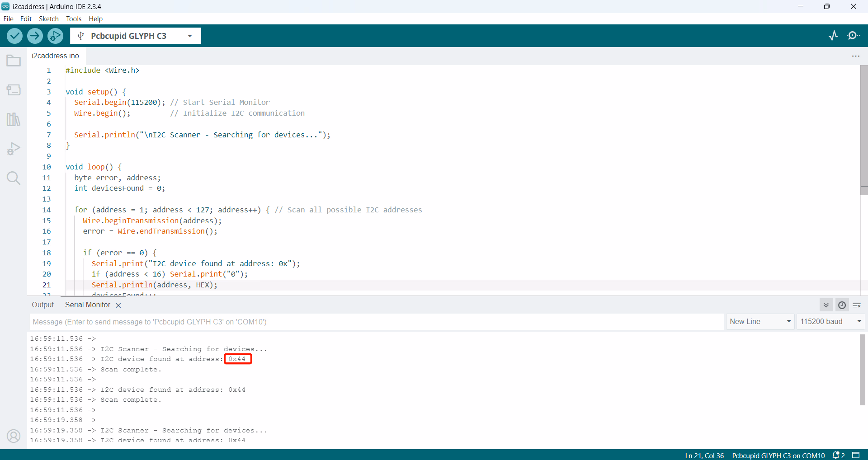Open the Library Manager panel

14,119
